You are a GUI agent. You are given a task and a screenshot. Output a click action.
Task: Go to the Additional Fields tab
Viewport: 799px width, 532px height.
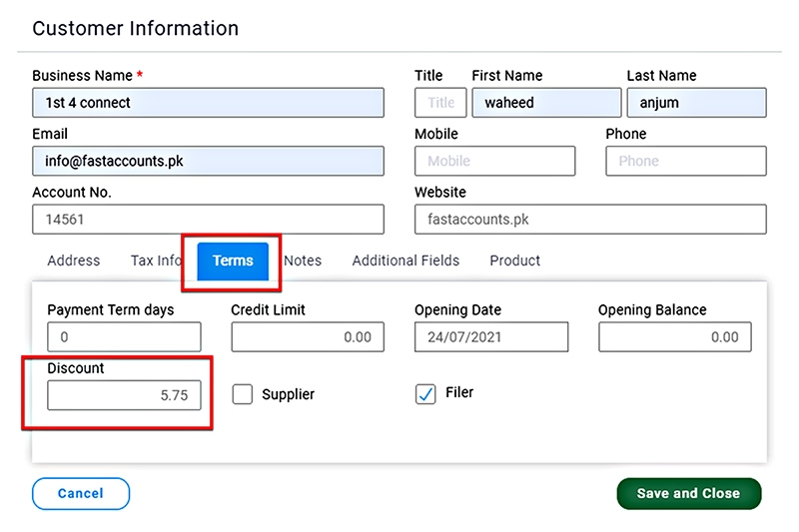coord(405,261)
